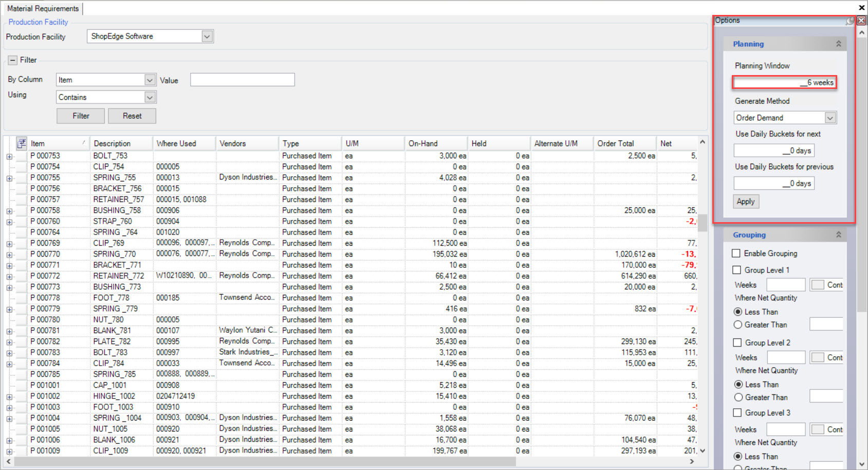Click Order Total 1,020,612 ea cell

pos(625,254)
